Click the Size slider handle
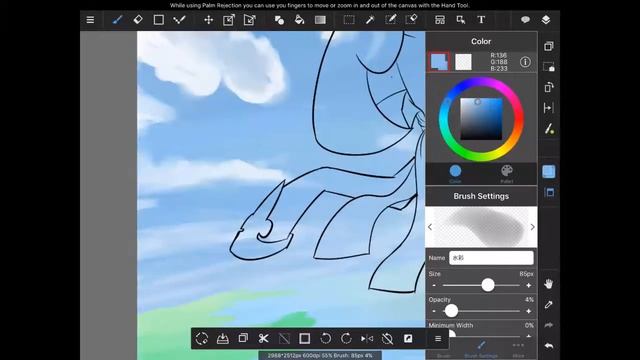Screen dimensions: 640x360 pos(488,285)
